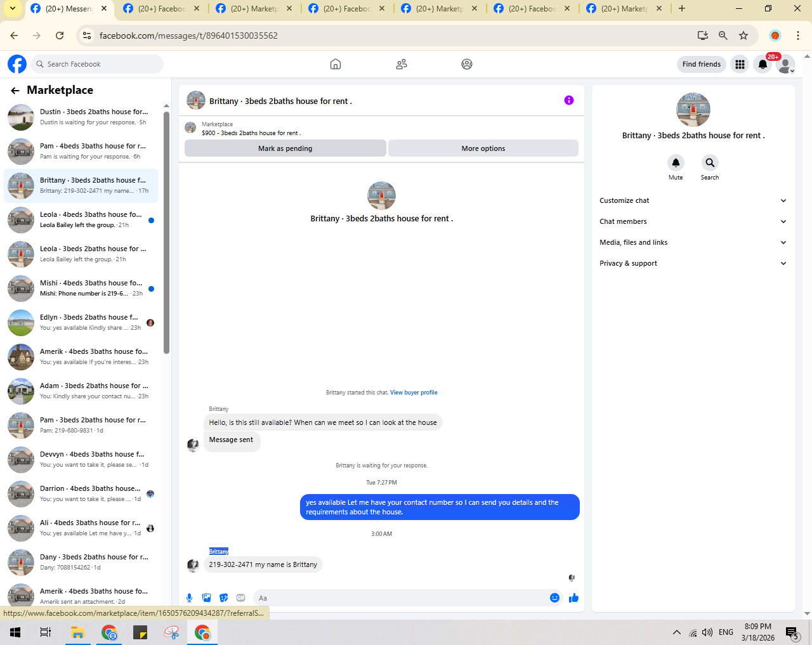The width and height of the screenshot is (812, 645).
Task: Switch to the second Facebook tab
Action: pos(162,9)
